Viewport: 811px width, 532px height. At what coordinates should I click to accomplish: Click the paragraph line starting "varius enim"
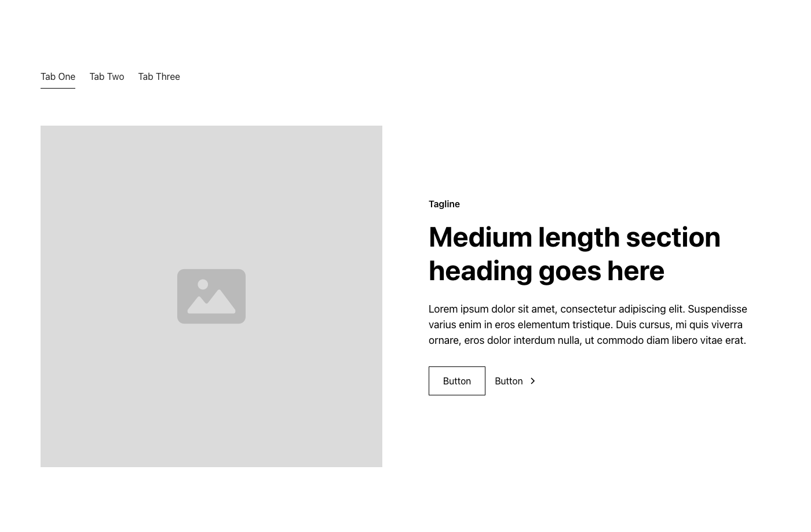point(586,325)
